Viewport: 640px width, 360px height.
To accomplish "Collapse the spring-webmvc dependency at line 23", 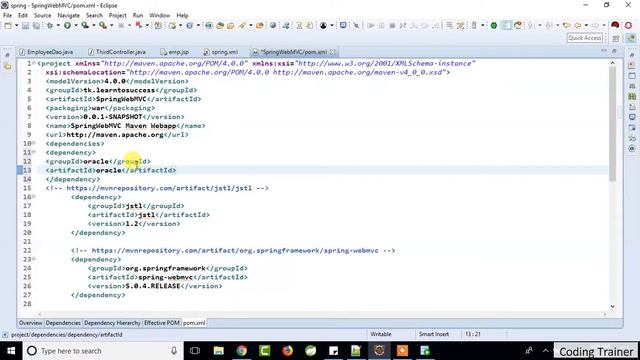I will pos(34,259).
